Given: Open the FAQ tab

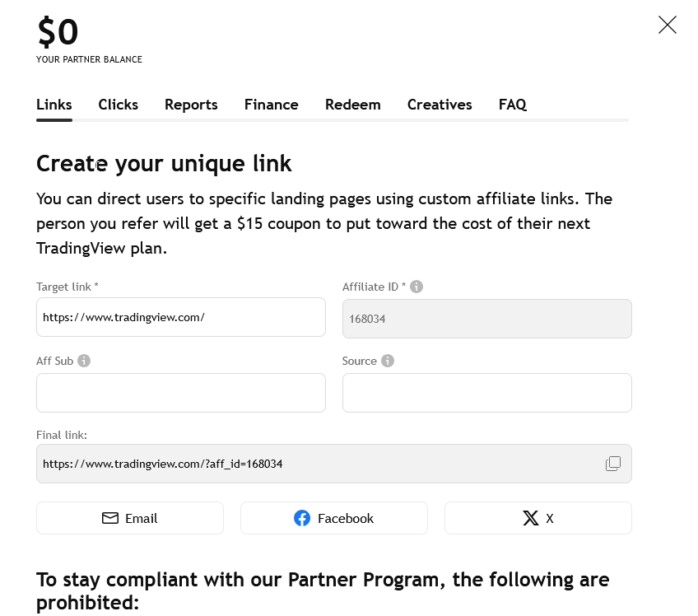Looking at the screenshot, I should [512, 105].
